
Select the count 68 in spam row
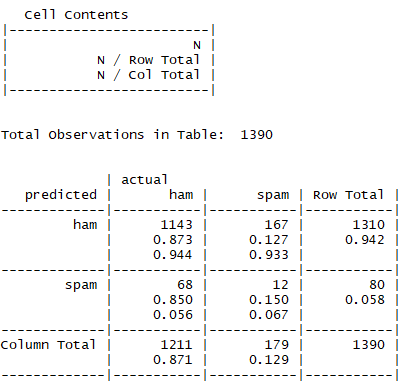pyautogui.click(x=185, y=285)
